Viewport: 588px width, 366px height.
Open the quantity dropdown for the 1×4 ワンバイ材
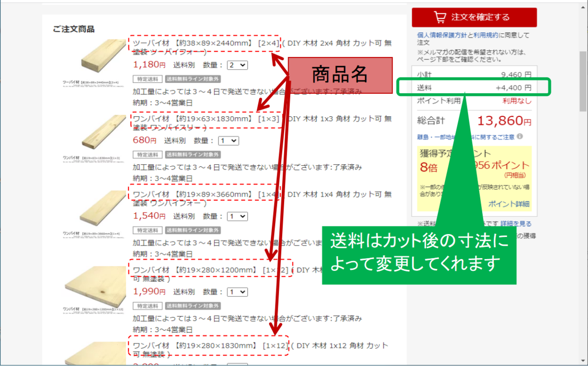click(238, 216)
